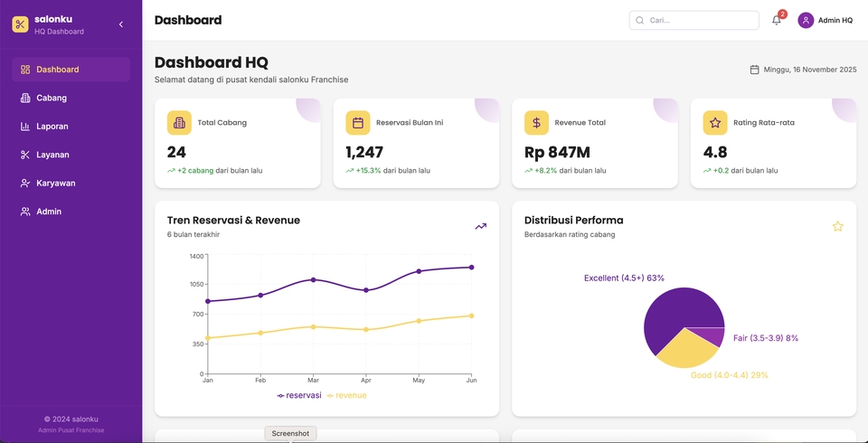Viewport: 868px width, 443px height.
Task: Collapse the sidebar with the chevron arrow
Action: tap(121, 24)
